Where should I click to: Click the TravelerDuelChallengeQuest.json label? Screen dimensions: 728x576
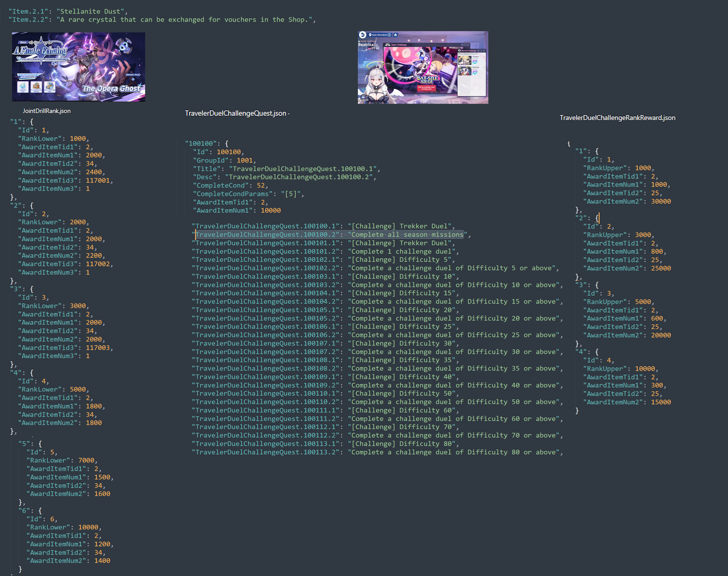(x=235, y=113)
